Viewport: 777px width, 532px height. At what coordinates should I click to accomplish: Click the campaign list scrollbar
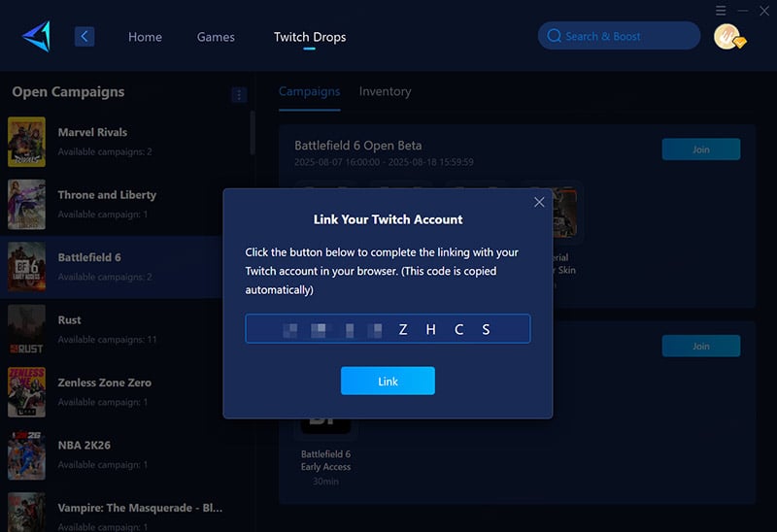253,132
